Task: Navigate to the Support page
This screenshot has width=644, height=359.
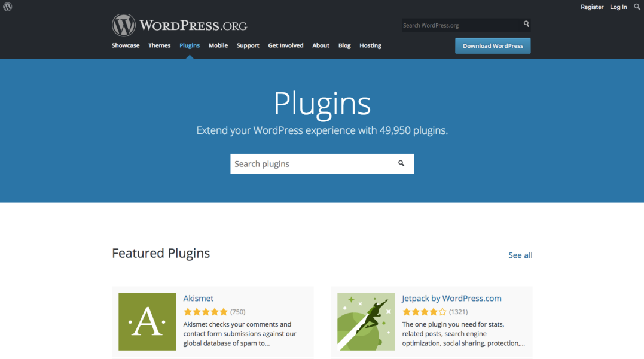Action: pos(248,45)
